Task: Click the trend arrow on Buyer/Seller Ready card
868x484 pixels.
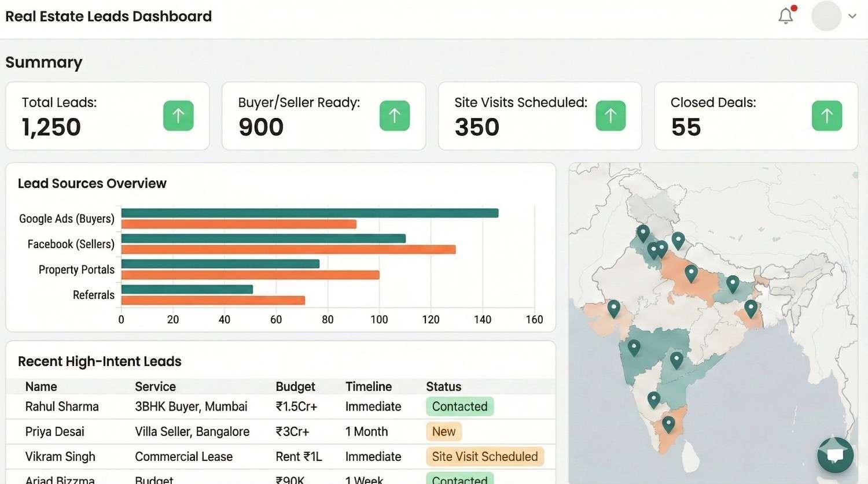Action: point(395,116)
